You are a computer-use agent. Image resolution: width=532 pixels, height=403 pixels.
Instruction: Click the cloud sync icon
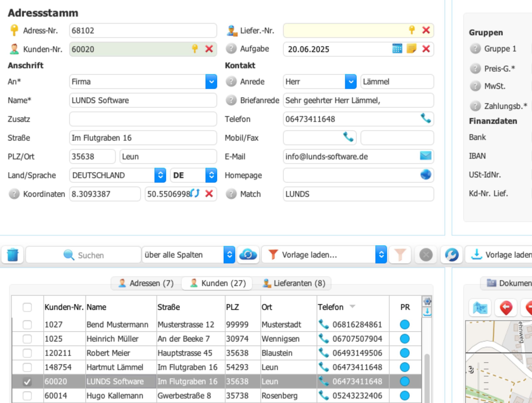248,255
